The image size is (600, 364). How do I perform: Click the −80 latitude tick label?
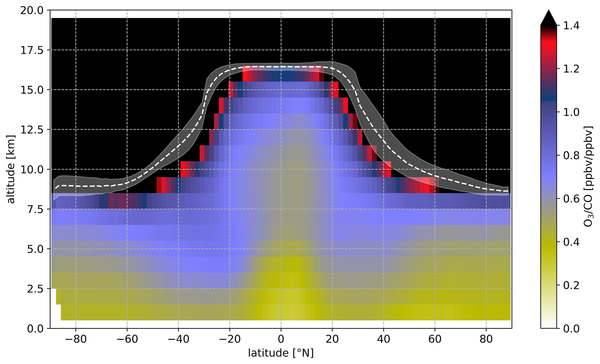click(x=75, y=339)
